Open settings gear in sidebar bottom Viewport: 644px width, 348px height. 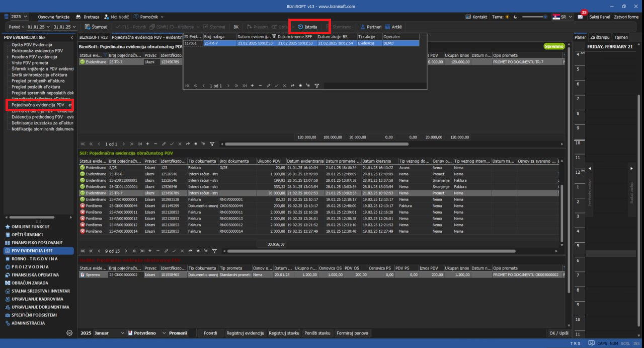(69, 333)
